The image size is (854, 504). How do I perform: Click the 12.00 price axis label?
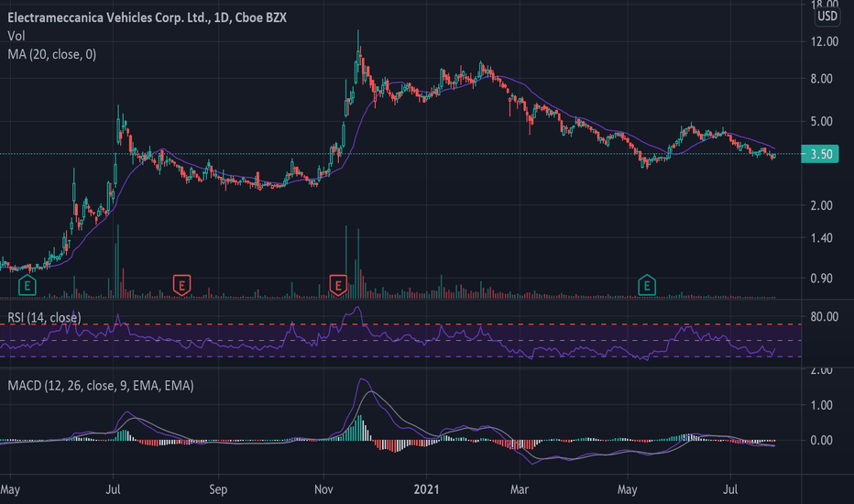tap(824, 41)
